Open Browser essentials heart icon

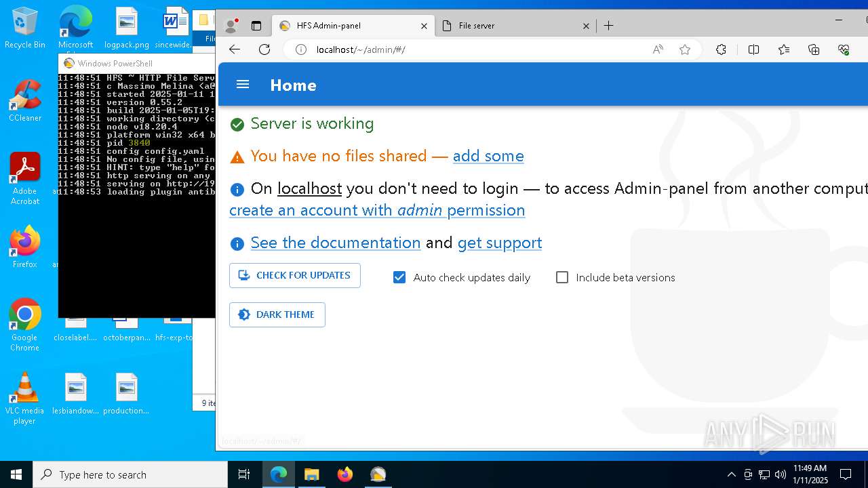[844, 49]
